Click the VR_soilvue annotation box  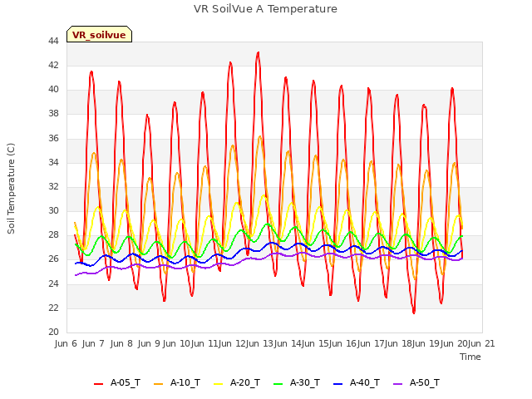pyautogui.click(x=99, y=34)
